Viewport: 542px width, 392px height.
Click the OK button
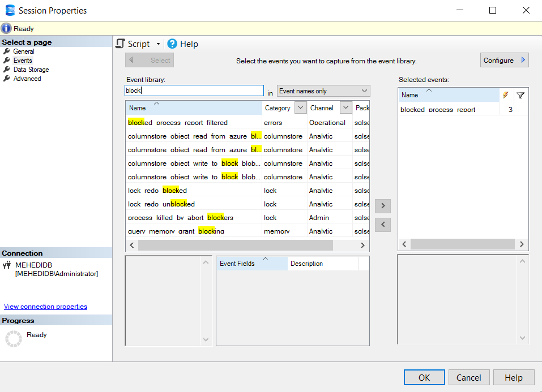(x=424, y=377)
